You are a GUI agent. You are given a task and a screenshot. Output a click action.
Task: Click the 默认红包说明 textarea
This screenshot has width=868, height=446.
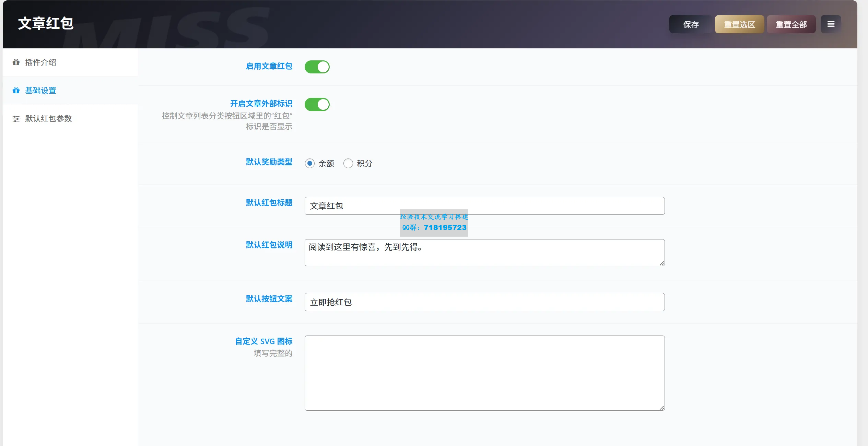[484, 253]
